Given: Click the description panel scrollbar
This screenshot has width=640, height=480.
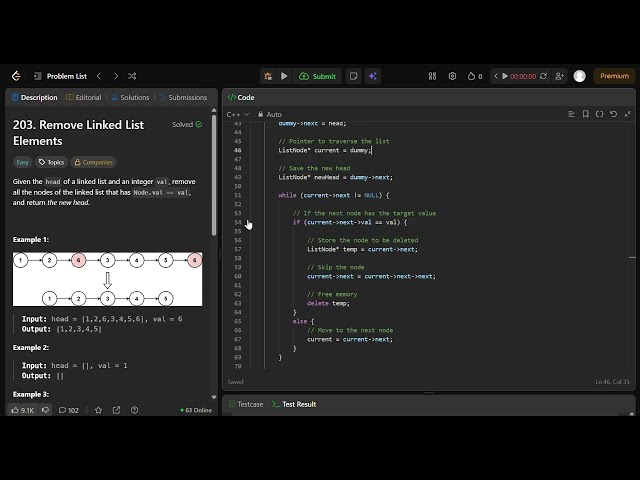Looking at the screenshot, I should coord(214,176).
